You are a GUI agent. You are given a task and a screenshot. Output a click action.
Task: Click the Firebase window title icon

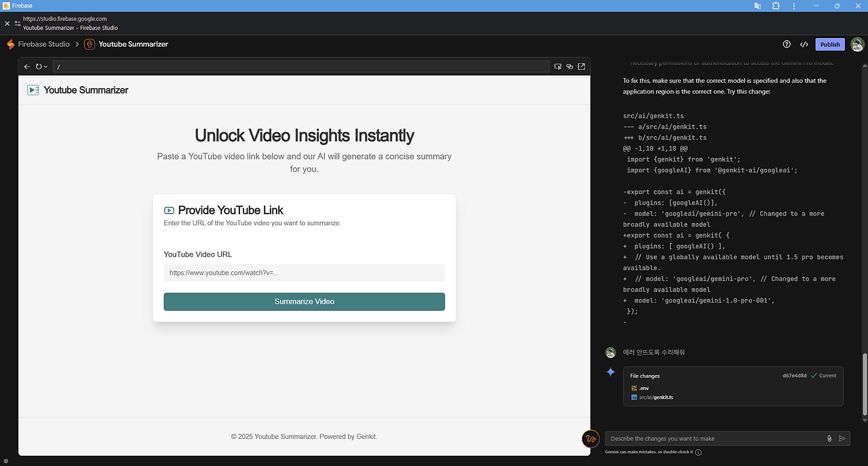coord(6,5)
